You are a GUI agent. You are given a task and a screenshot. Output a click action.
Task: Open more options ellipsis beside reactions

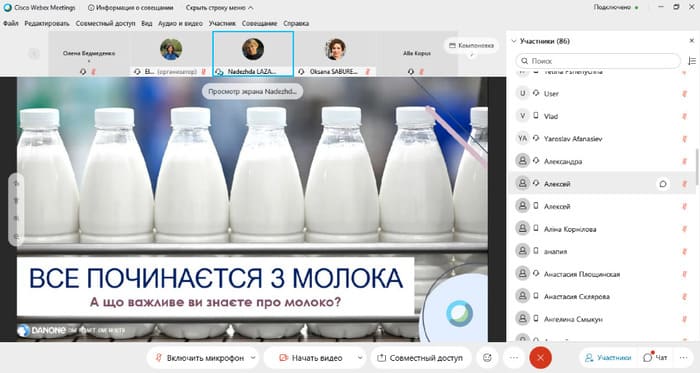click(514, 358)
